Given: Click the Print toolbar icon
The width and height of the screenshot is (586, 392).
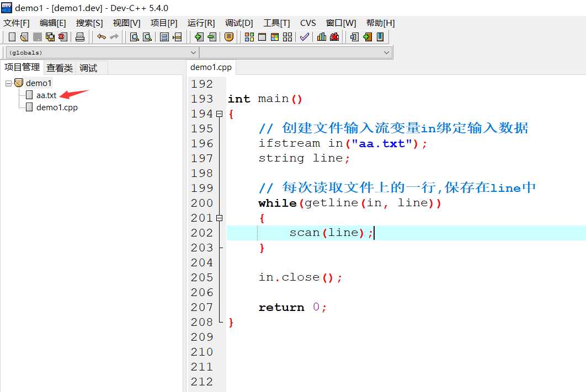Looking at the screenshot, I should (x=80, y=37).
